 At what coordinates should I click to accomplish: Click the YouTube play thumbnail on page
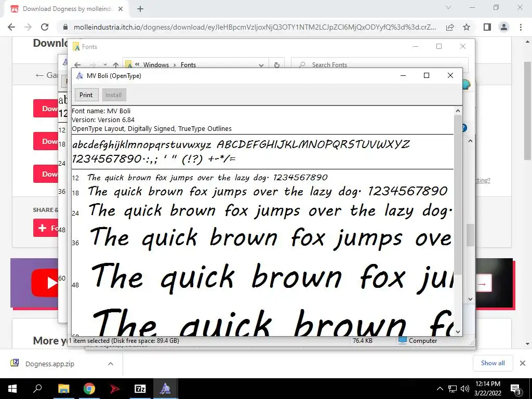point(45,283)
